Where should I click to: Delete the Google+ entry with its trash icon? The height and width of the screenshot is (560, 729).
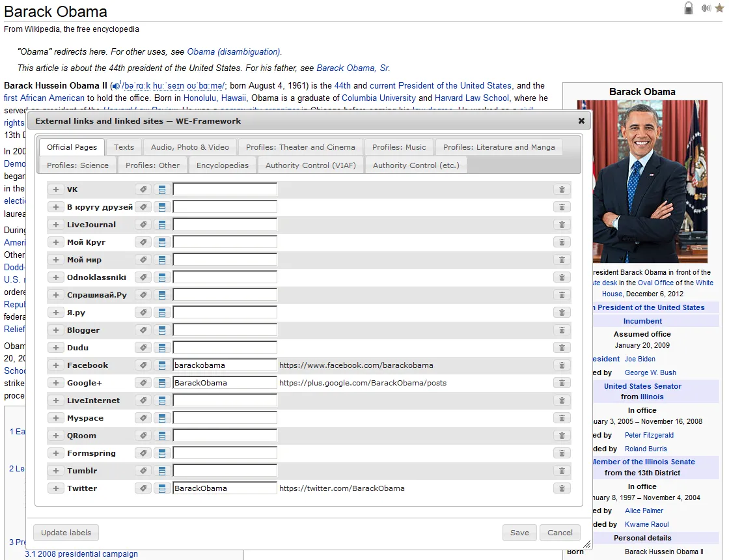[562, 384]
